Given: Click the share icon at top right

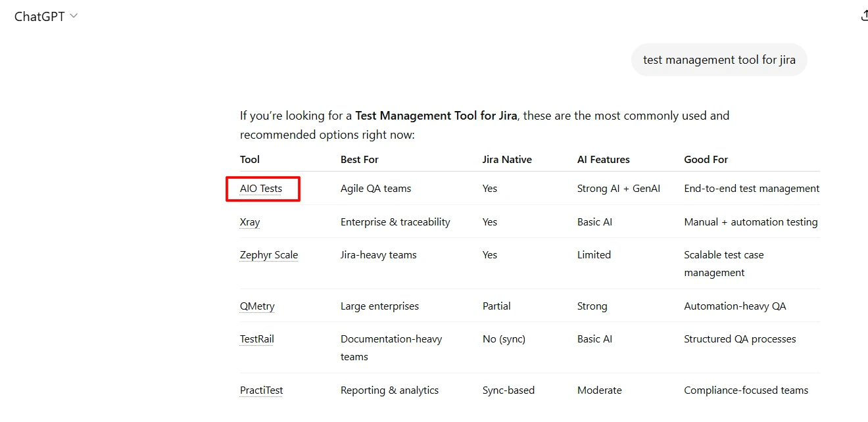Looking at the screenshot, I should 864,16.
